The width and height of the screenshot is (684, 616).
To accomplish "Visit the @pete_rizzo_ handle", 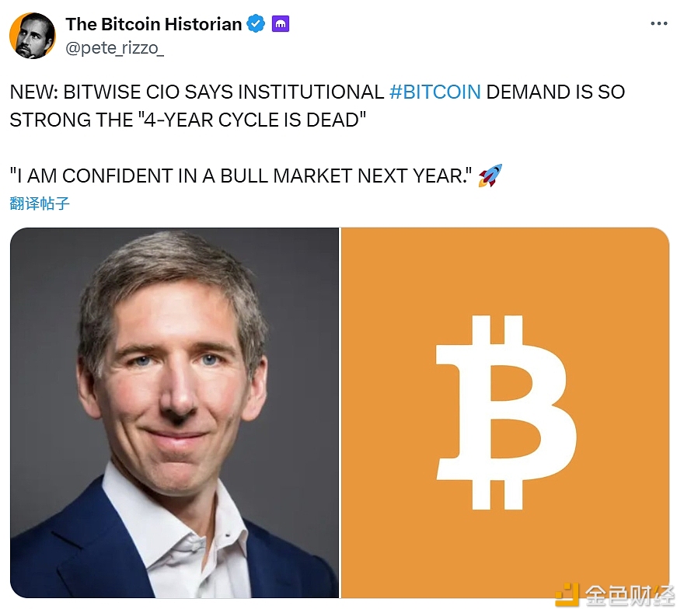I will (115, 48).
